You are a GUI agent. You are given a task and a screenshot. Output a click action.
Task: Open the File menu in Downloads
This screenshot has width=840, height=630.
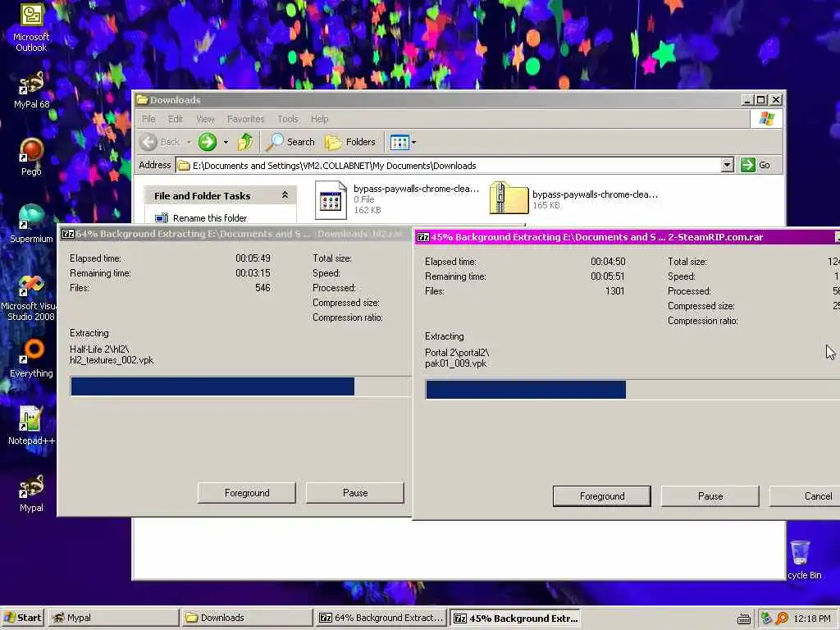click(148, 119)
